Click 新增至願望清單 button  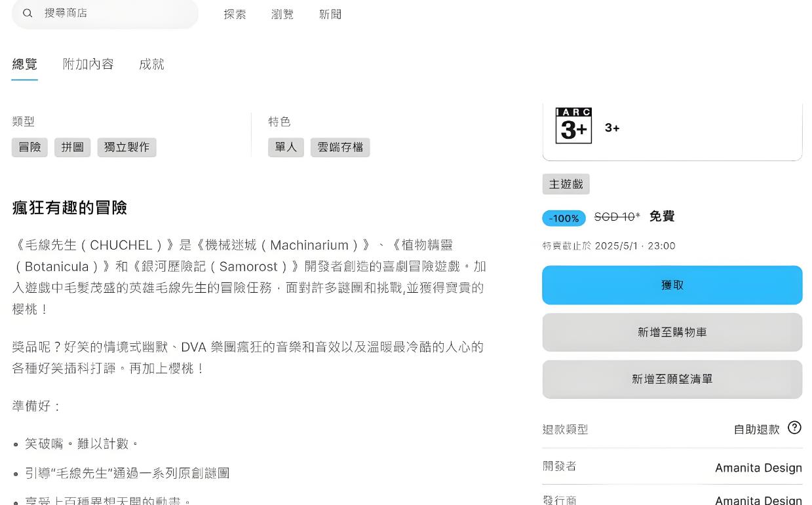[x=672, y=379]
